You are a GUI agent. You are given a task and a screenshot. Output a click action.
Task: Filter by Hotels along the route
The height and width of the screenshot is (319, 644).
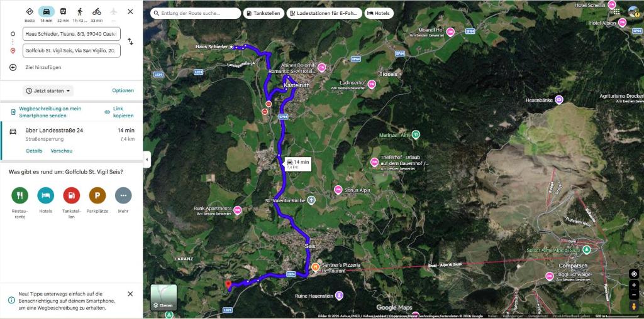click(x=379, y=13)
